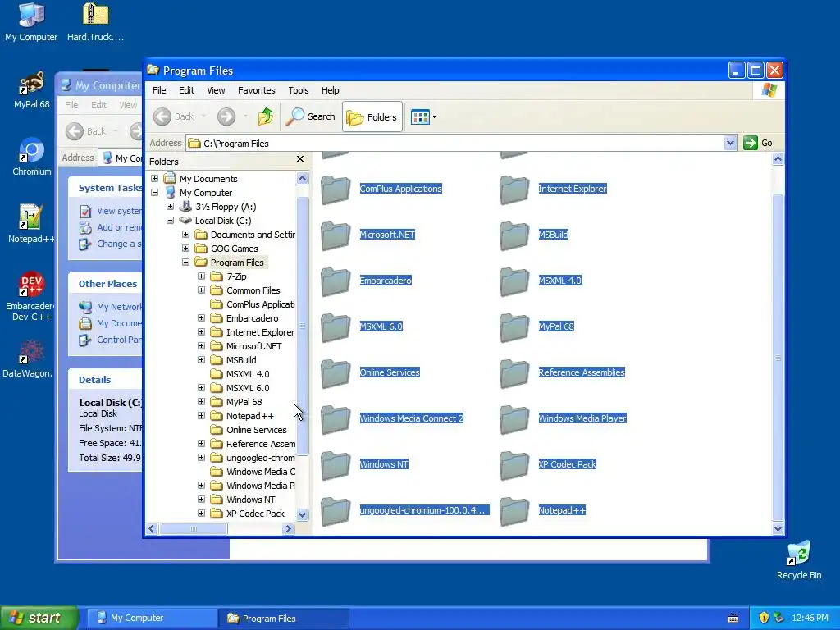Open the Hard.Truck archive on the desktop
840x630 pixels.
pos(95,21)
